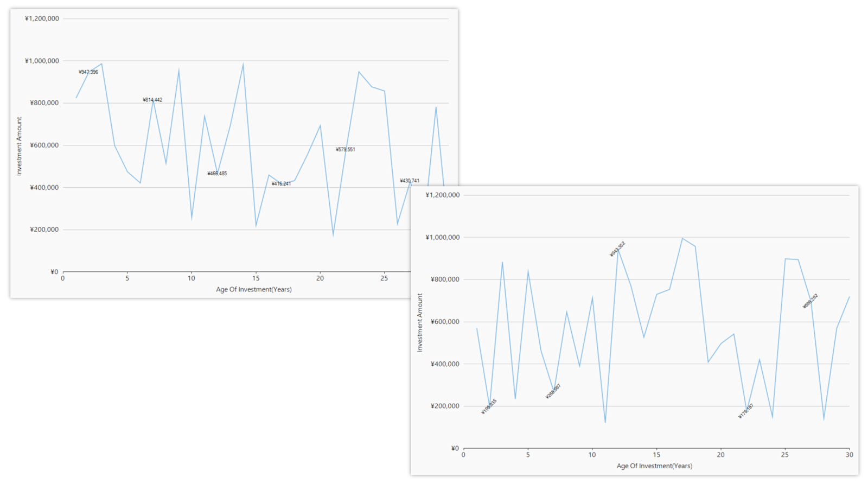Click x-axis tick 10 in front chart
This screenshot has width=868, height=484.
click(x=592, y=455)
